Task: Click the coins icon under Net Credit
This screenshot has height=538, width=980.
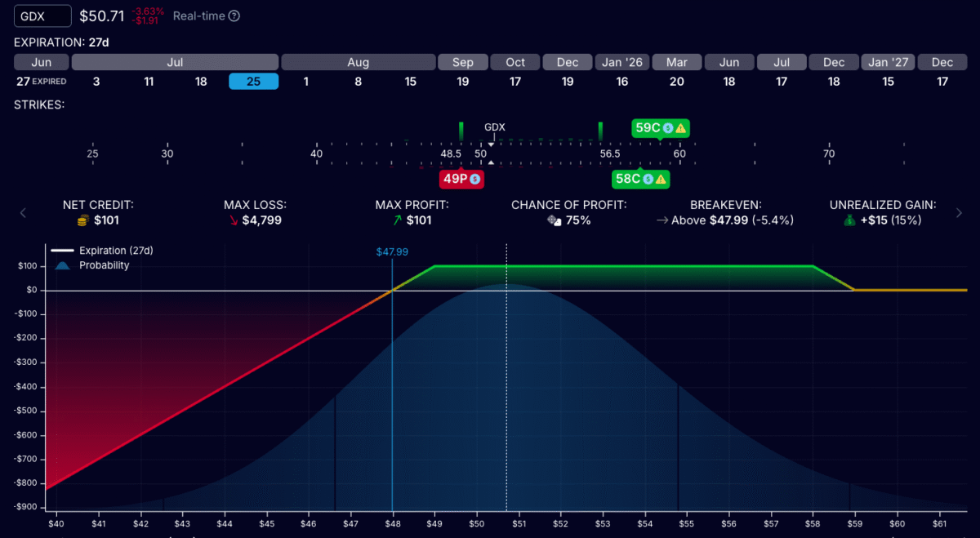Action: point(82,220)
